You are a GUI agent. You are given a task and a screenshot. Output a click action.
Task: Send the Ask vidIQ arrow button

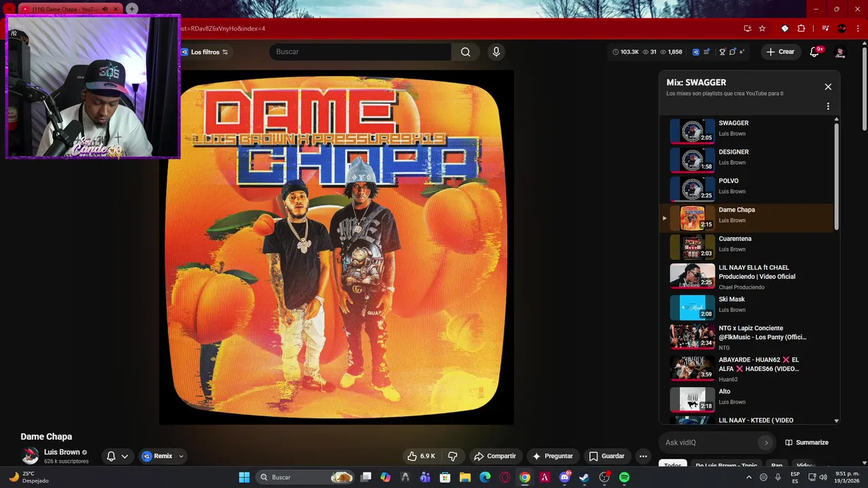tap(766, 443)
